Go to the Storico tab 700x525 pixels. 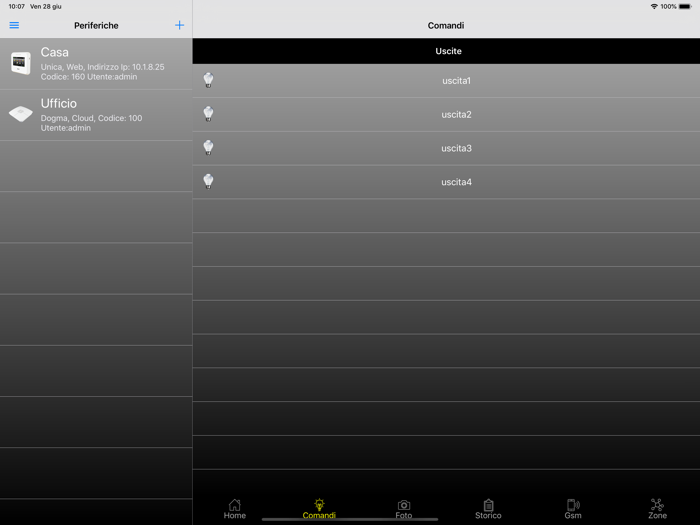(x=488, y=509)
